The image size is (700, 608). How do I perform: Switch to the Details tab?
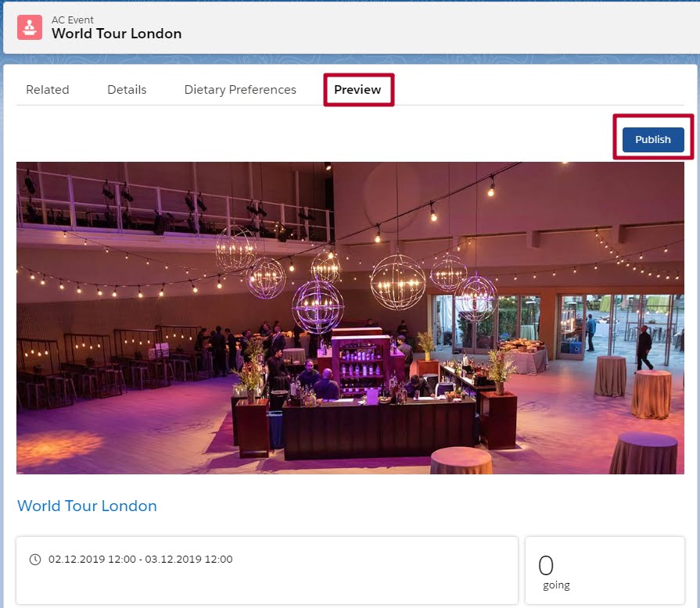pos(127,90)
